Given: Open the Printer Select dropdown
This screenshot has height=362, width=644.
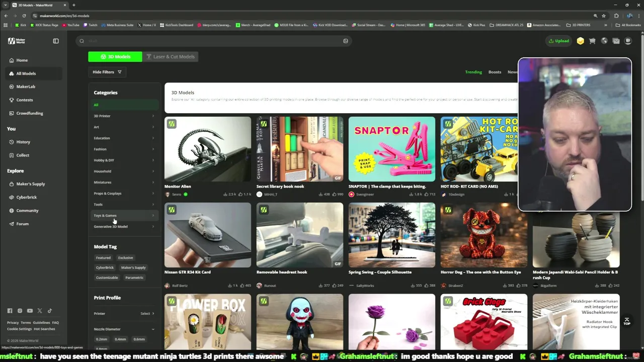Looking at the screenshot, I should [x=147, y=314].
